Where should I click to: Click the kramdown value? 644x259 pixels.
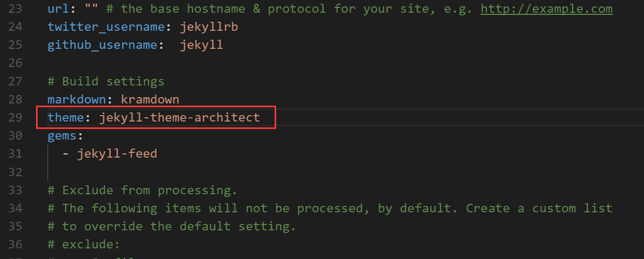150,99
